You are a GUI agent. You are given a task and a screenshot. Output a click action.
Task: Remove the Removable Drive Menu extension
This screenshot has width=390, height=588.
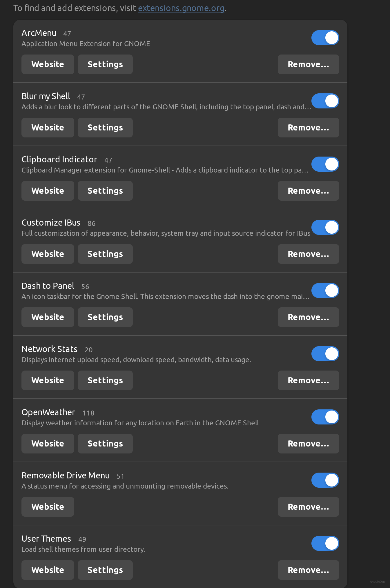tap(308, 507)
